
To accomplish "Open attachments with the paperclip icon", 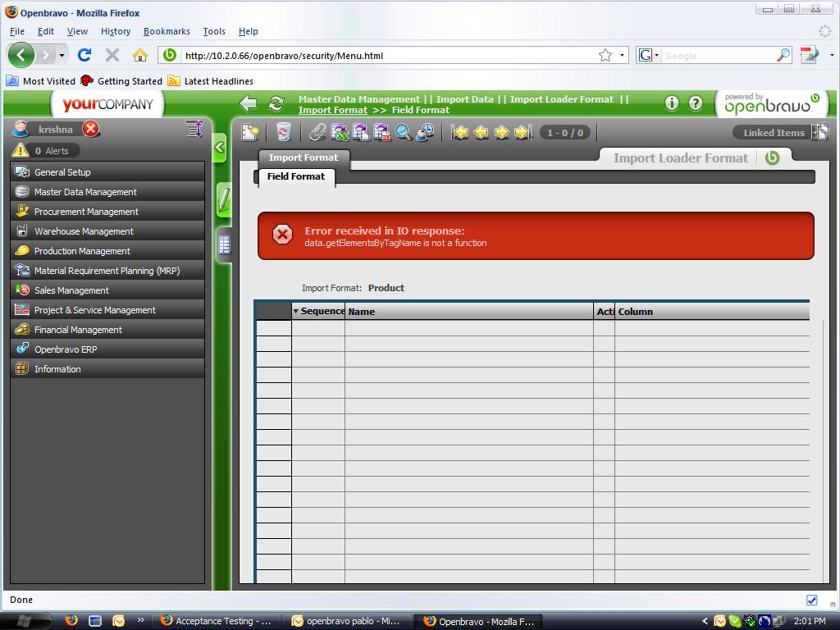I will [317, 132].
